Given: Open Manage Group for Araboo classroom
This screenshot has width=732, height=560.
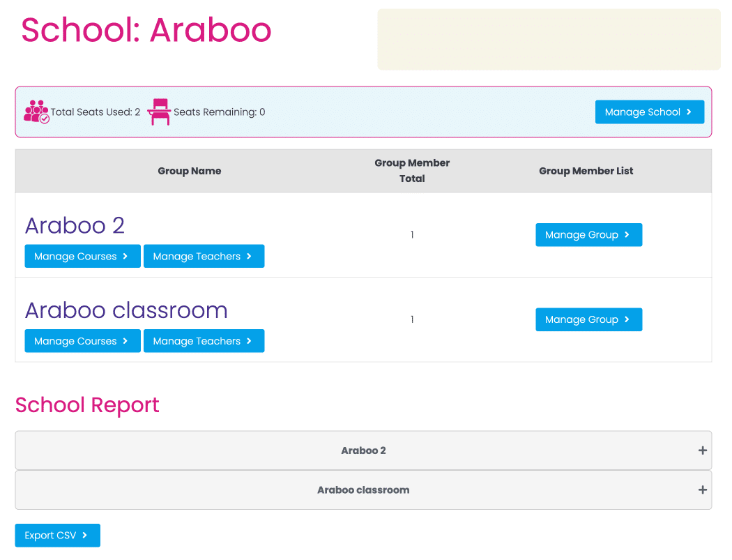Looking at the screenshot, I should (x=588, y=319).
